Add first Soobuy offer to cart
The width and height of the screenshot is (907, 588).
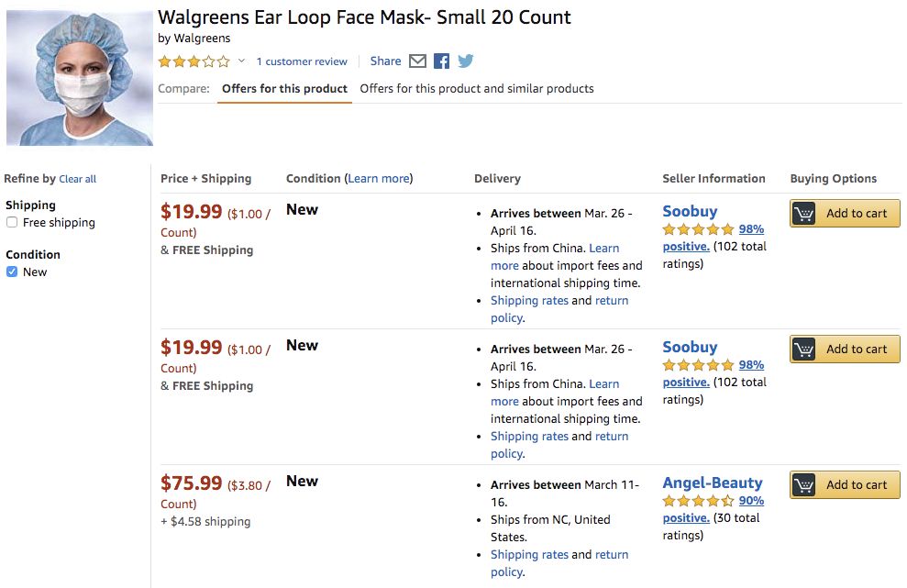[x=845, y=214]
